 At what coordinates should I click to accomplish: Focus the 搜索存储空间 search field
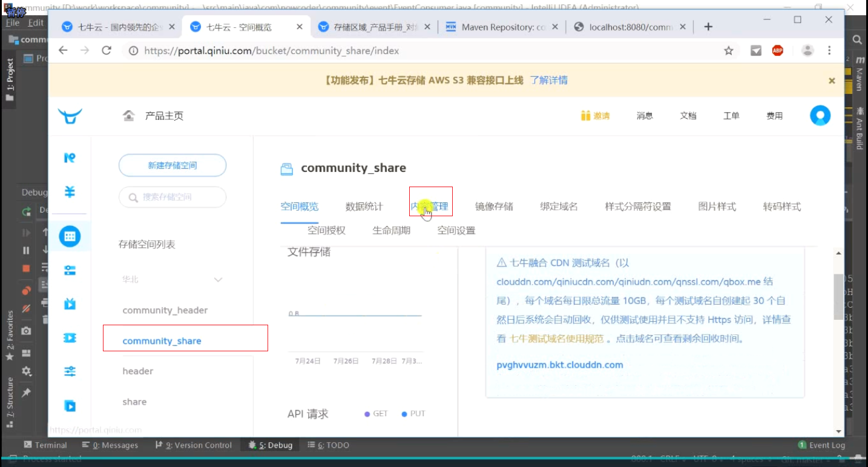click(x=173, y=197)
